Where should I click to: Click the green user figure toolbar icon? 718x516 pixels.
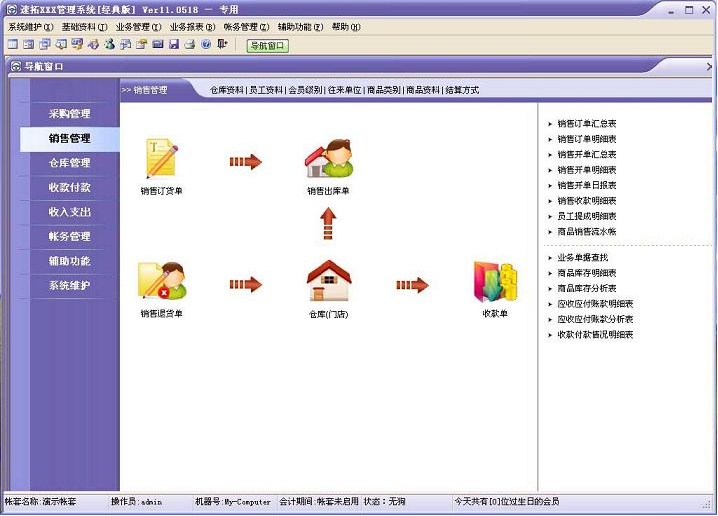[109, 44]
